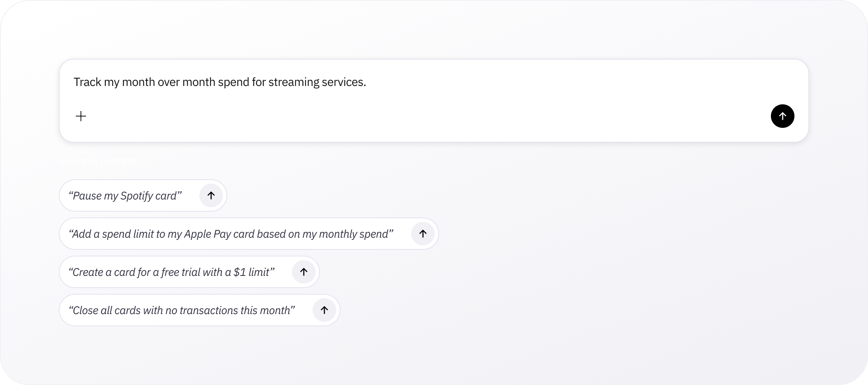
Task: Click the arrow beside the Apple Pay prompt
Action: pos(423,234)
